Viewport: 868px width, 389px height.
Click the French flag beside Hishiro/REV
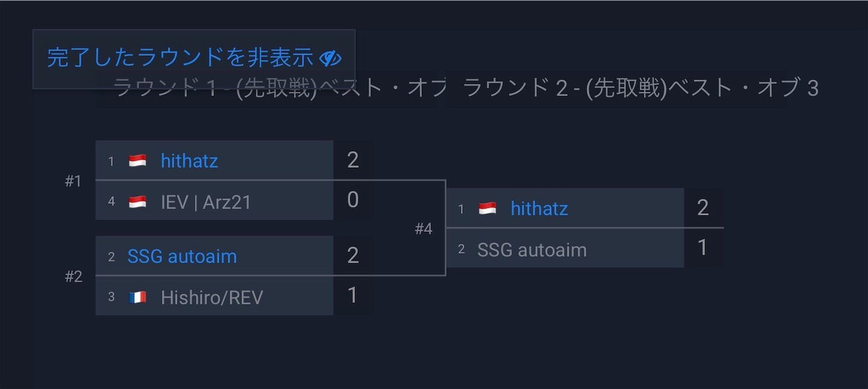137,297
